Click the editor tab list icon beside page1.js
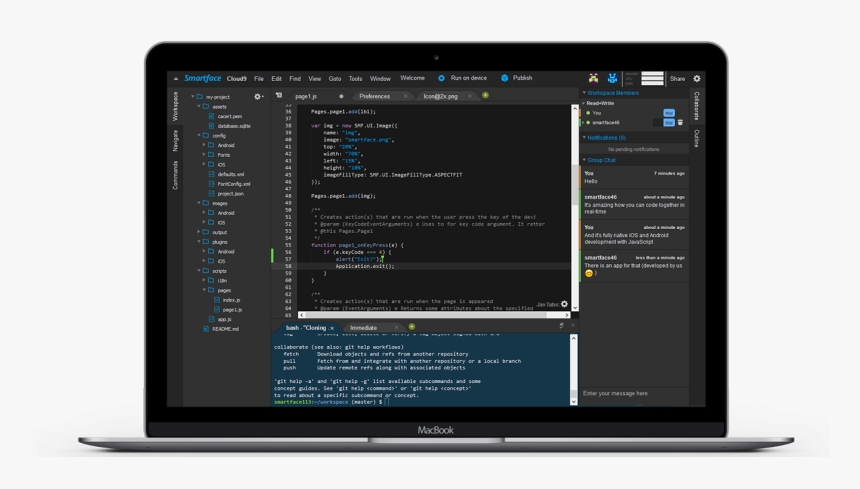Screen dimensions: 860x489 pyautogui.click(x=279, y=95)
